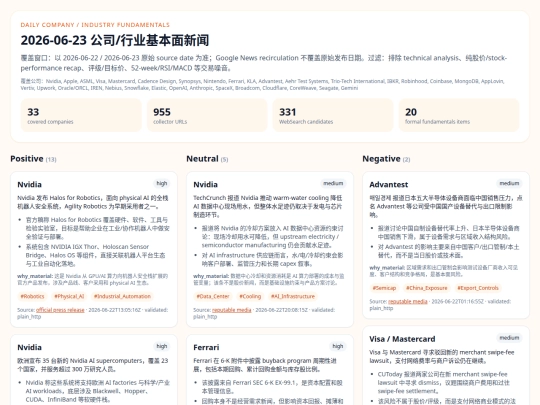Click the page title 2026-06-23 公司/行业基本面新闻

[x=115, y=40]
